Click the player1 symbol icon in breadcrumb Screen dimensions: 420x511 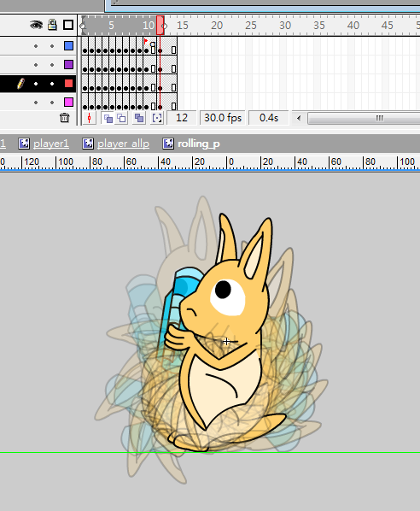pos(24,144)
